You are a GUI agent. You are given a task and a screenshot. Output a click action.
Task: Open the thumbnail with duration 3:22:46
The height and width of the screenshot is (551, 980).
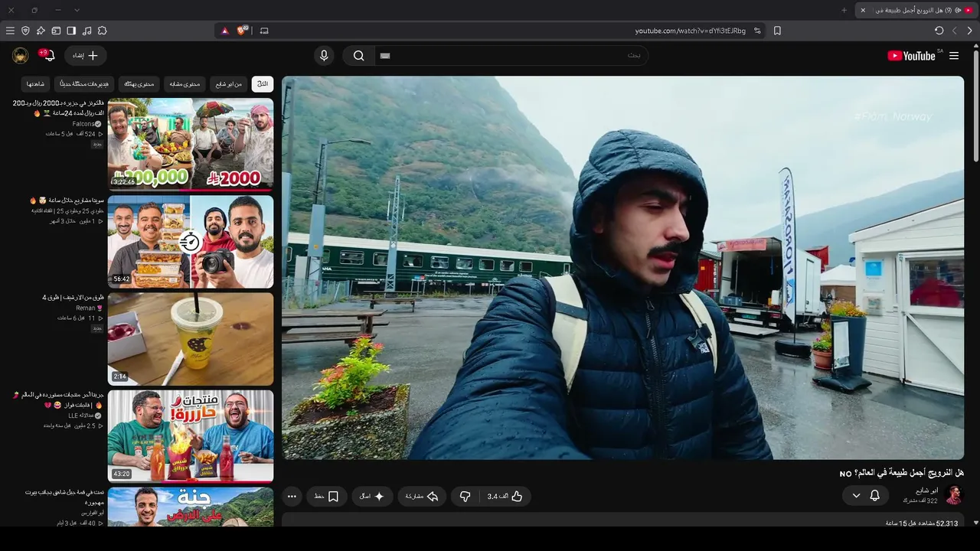point(191,144)
